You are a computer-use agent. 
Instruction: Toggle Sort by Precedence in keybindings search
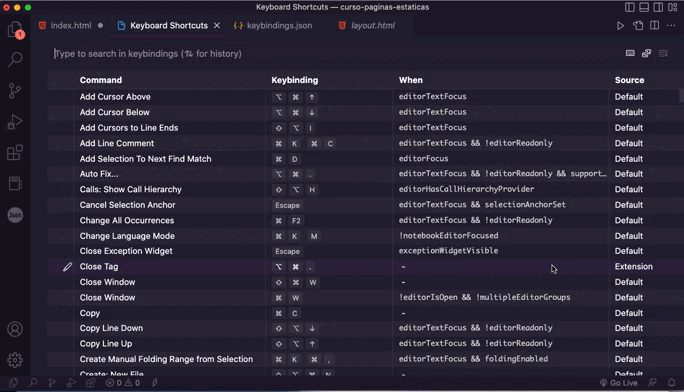[x=647, y=53]
